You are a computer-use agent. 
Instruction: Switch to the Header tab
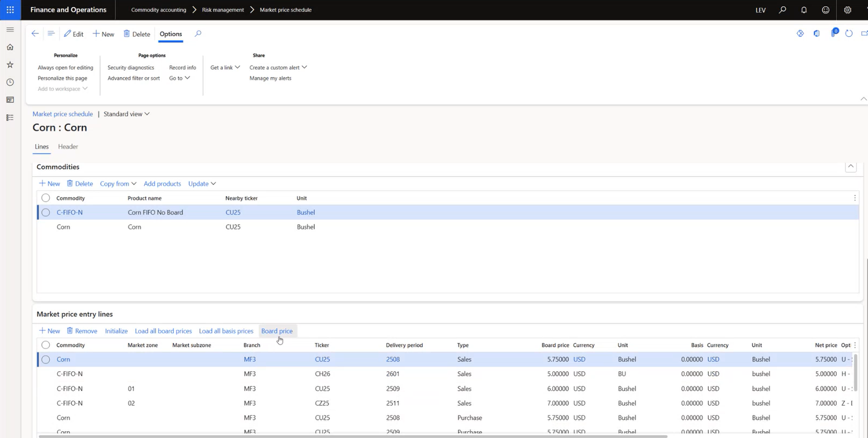point(68,147)
